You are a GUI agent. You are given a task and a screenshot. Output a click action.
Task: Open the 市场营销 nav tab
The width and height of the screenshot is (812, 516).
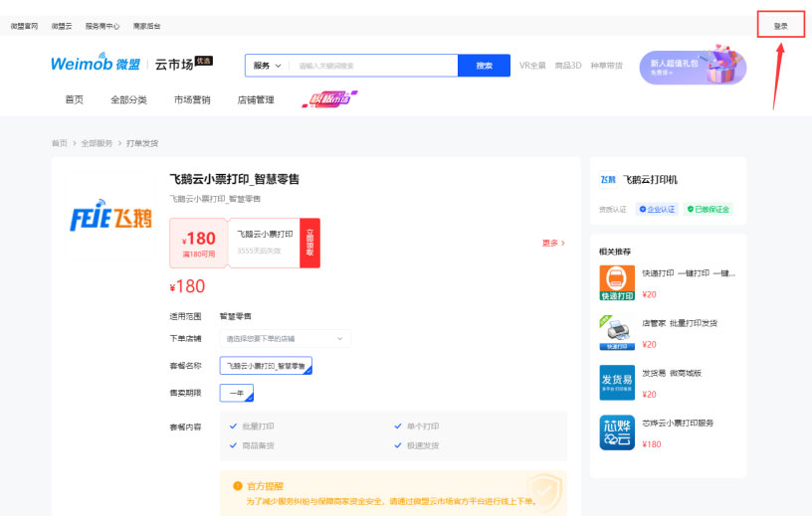tap(192, 99)
